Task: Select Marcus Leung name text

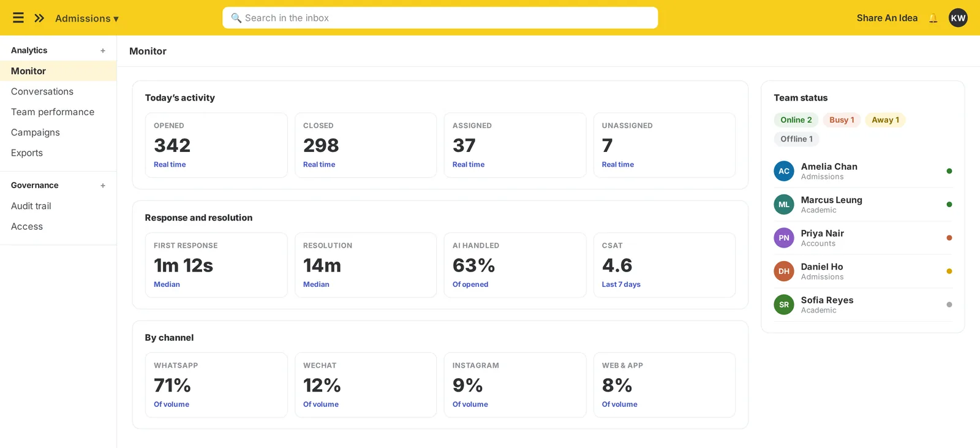Action: [x=831, y=200]
